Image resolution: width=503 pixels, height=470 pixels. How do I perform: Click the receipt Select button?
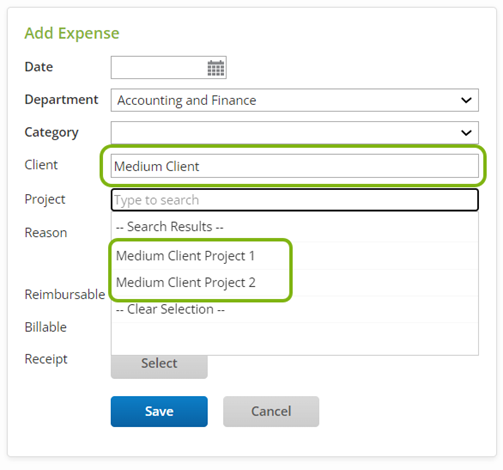tap(159, 366)
